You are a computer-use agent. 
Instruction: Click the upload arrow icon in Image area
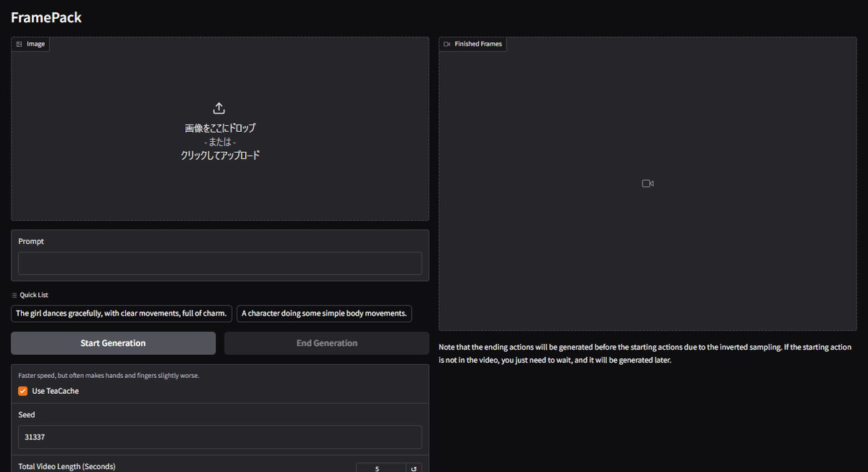pyautogui.click(x=220, y=108)
